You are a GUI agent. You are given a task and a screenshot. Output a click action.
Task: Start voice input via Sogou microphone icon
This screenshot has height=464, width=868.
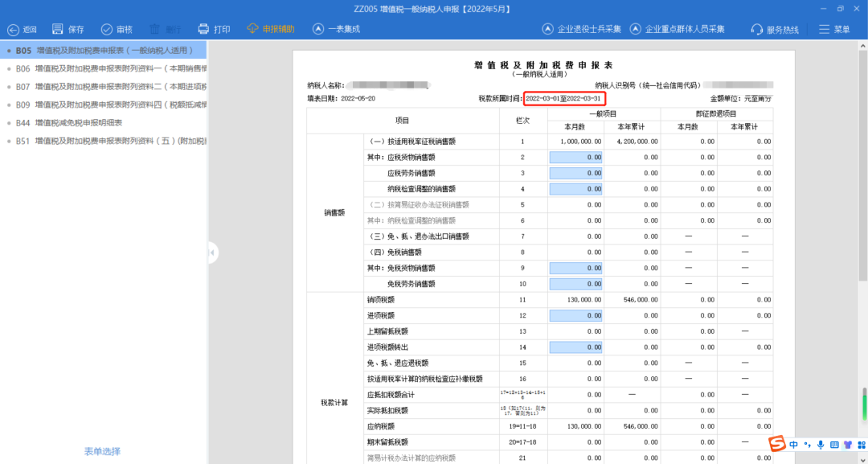tap(821, 444)
